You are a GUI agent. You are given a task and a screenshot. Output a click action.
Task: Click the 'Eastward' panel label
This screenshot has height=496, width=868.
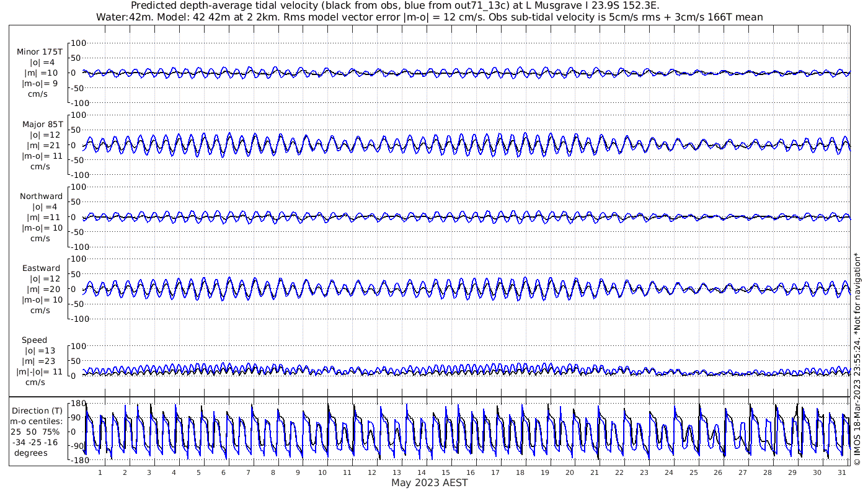42,268
